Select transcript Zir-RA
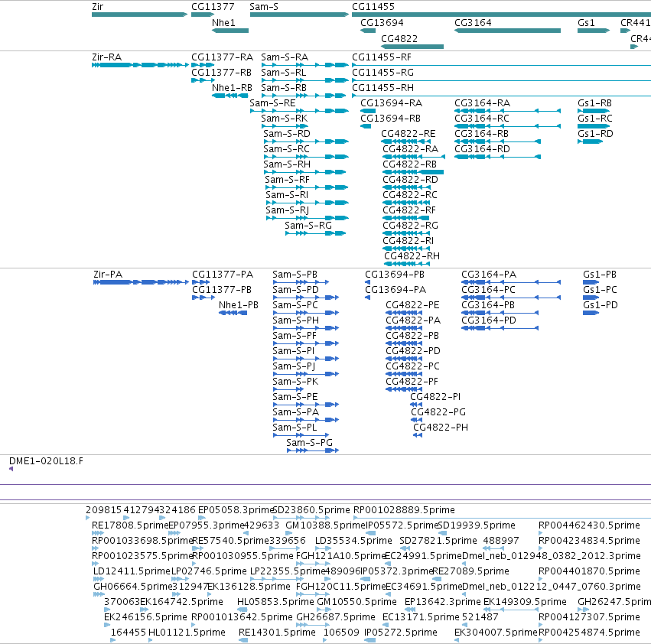Viewport: 651px width, 644px height. pos(140,65)
